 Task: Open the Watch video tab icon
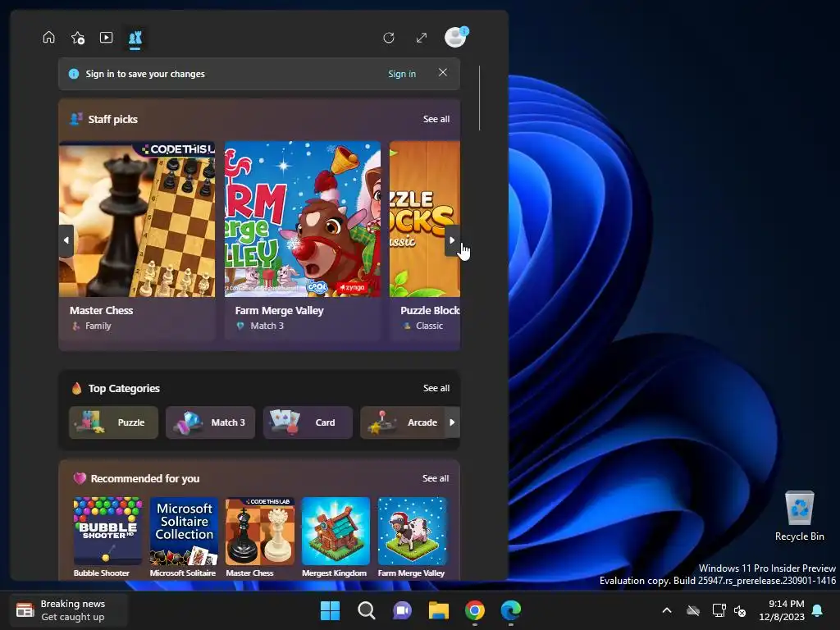pyautogui.click(x=106, y=38)
